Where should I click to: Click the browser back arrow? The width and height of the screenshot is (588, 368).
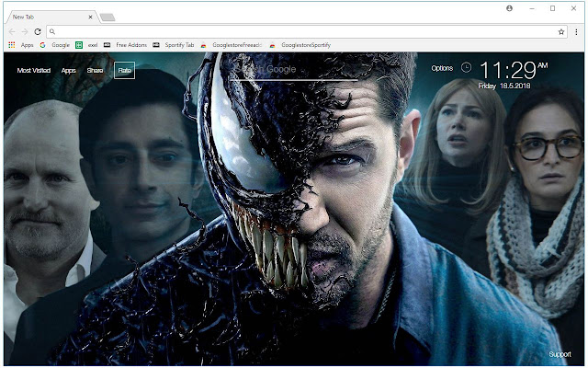tap(12, 32)
